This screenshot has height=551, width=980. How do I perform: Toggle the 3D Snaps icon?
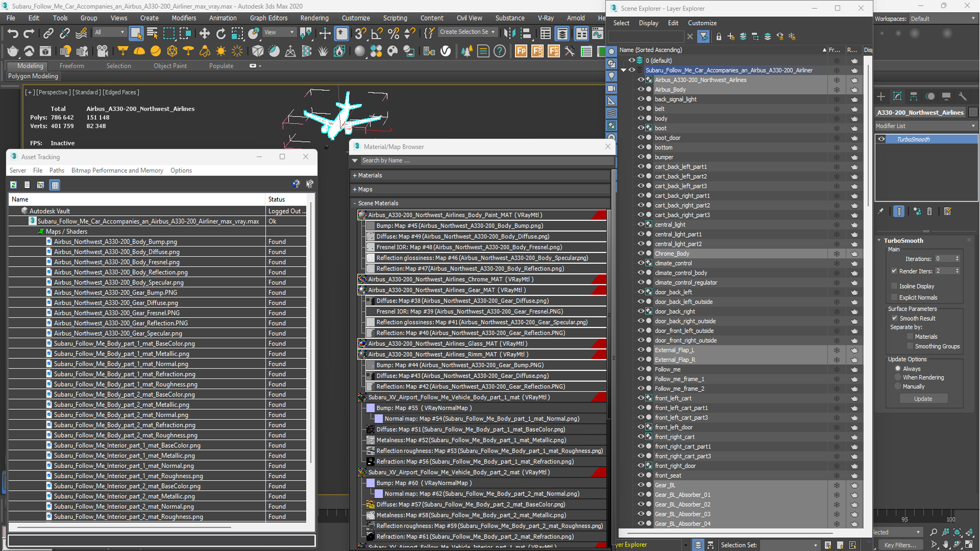click(360, 34)
